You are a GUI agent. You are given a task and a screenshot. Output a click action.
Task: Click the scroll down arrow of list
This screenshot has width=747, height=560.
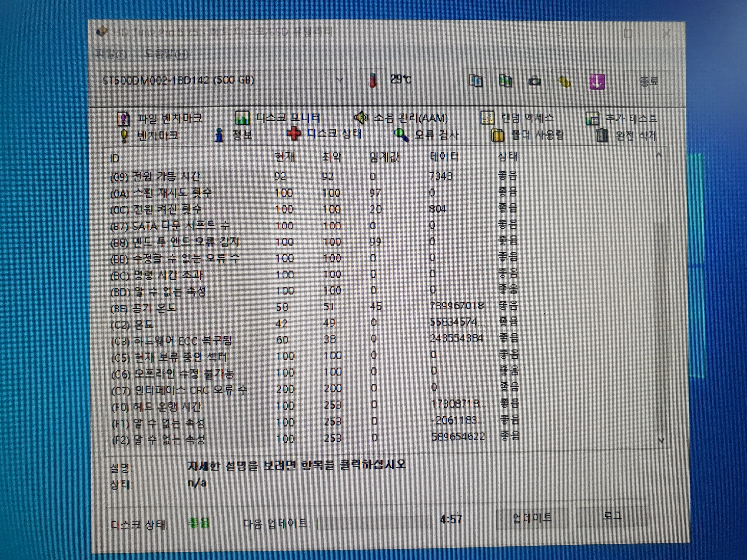661,440
